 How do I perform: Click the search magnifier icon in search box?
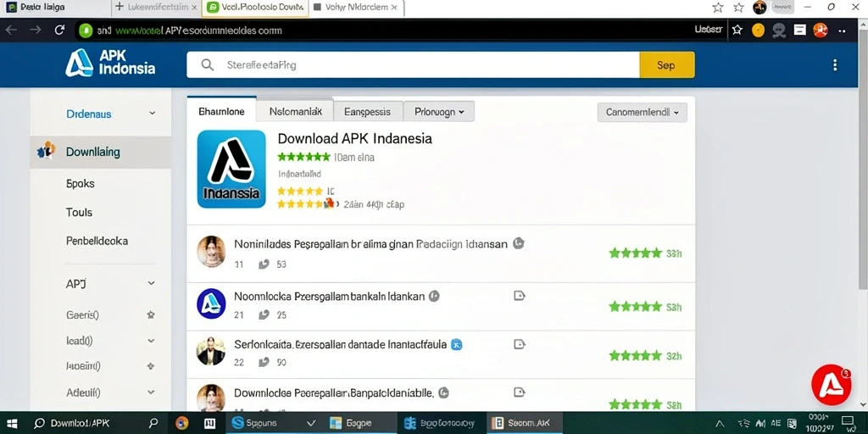pyautogui.click(x=208, y=65)
